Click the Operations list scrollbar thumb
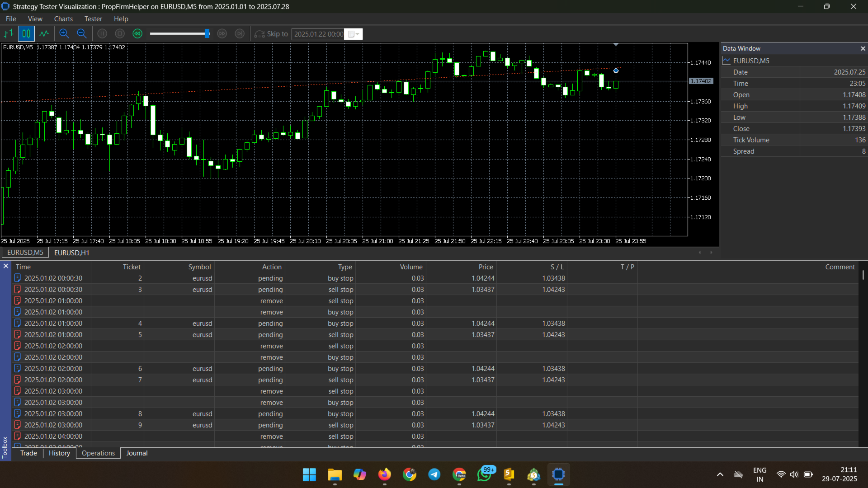The height and width of the screenshot is (488, 868). [863, 275]
